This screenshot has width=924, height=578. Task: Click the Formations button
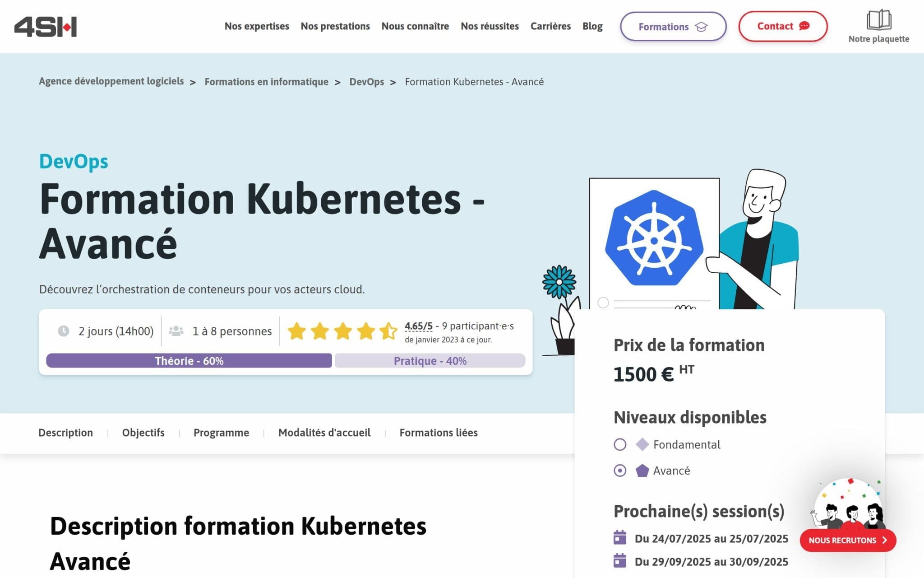tap(673, 27)
